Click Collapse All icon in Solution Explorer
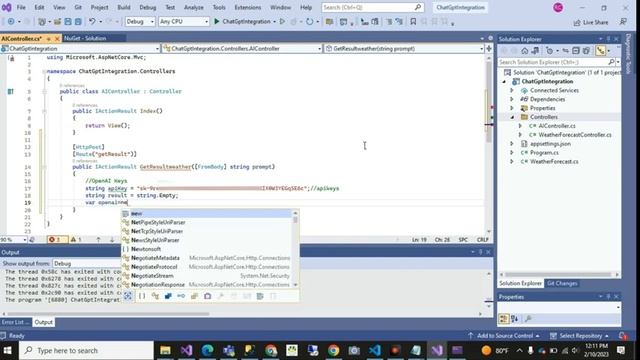640x360 pixels. pos(576,51)
